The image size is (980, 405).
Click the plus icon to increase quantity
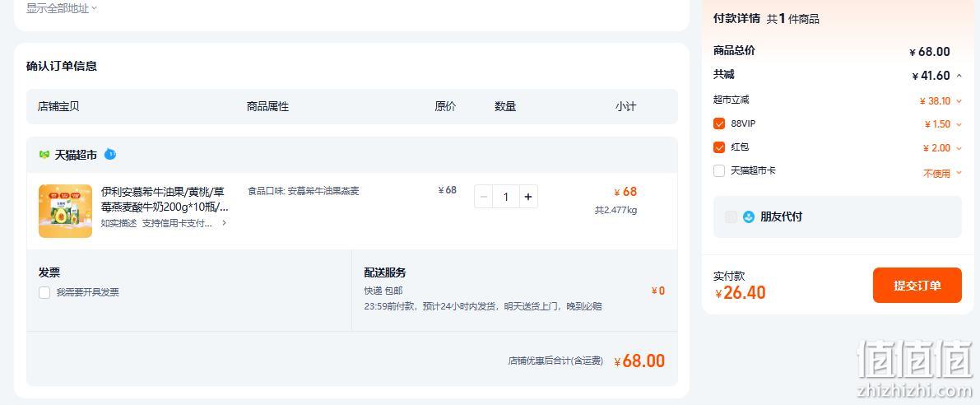[528, 197]
